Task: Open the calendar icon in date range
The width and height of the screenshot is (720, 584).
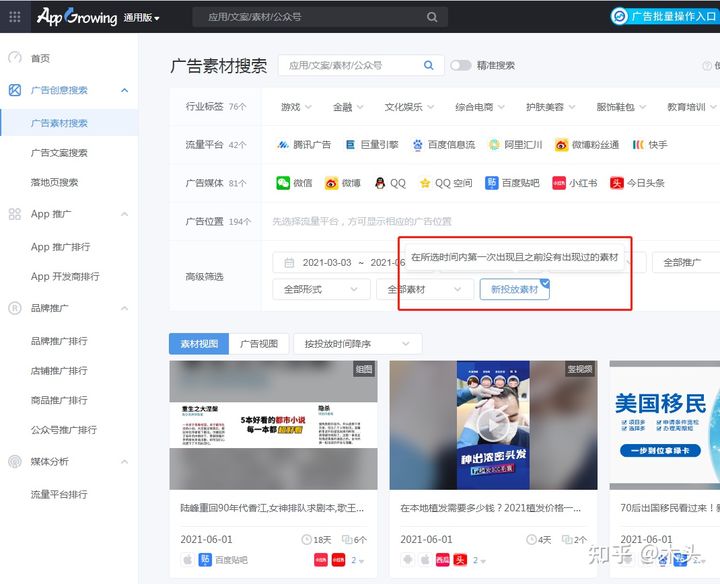Action: [x=289, y=263]
